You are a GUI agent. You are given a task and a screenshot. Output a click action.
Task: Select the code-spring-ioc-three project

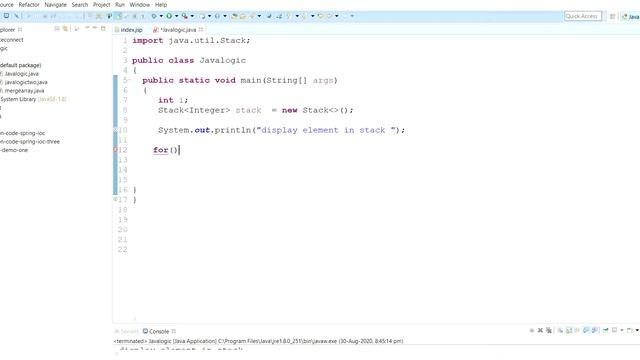tap(30, 142)
